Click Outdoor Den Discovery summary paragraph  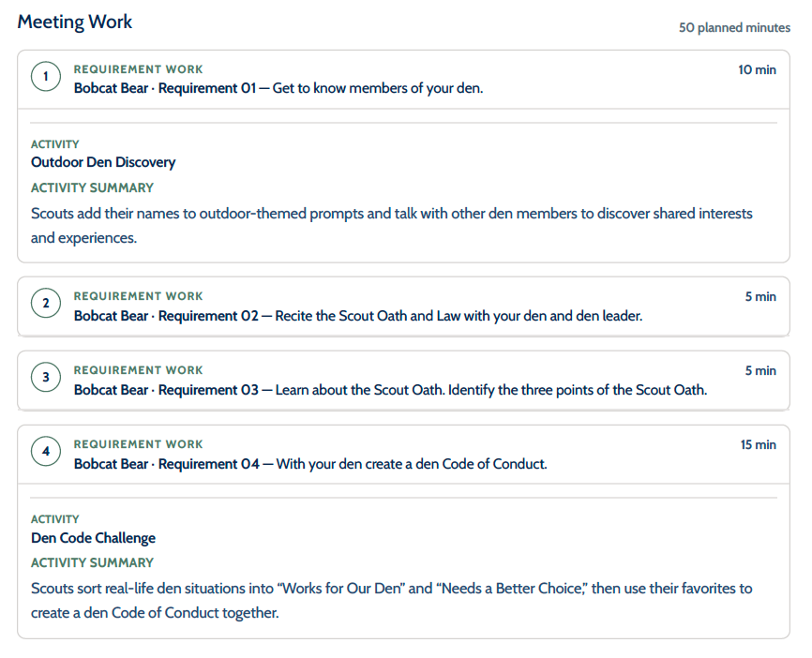(x=392, y=226)
